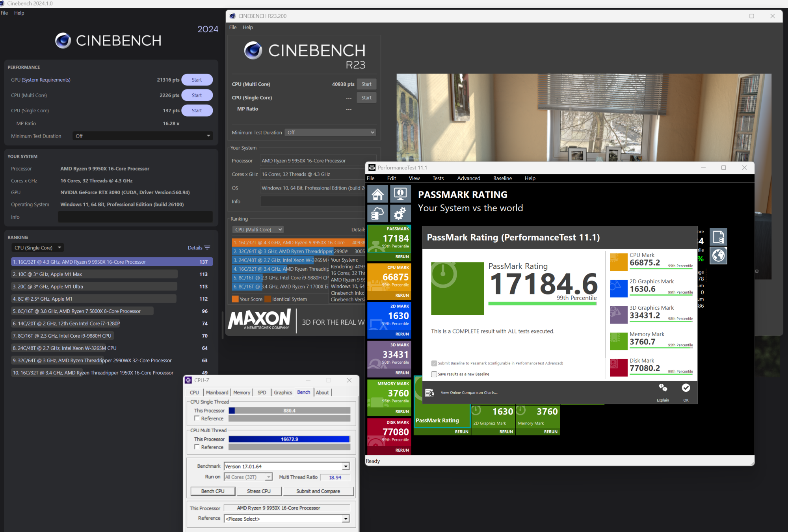
Task: Open the Advanced menu in PerformanceTest
Action: pos(469,179)
